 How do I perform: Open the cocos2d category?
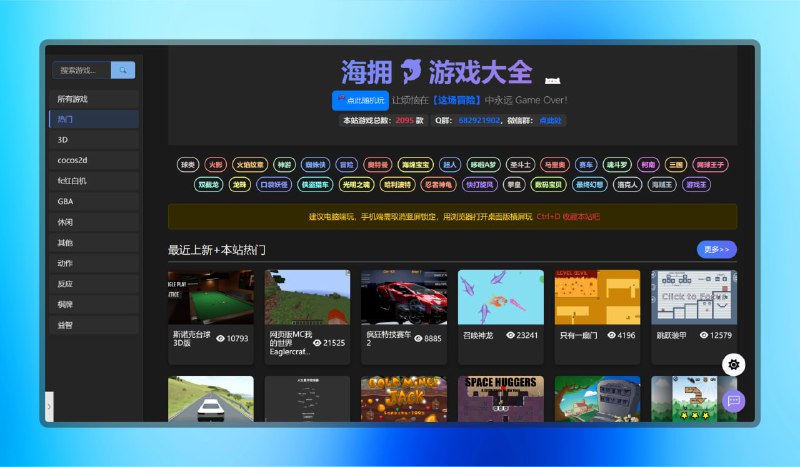94,160
